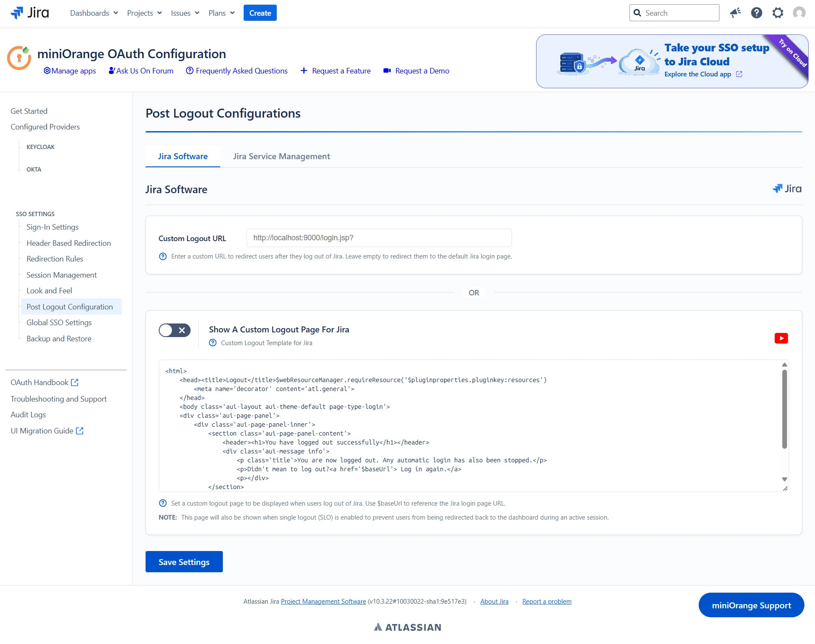Open the UI Migration Guide external link
The width and height of the screenshot is (815, 644).
(47, 431)
